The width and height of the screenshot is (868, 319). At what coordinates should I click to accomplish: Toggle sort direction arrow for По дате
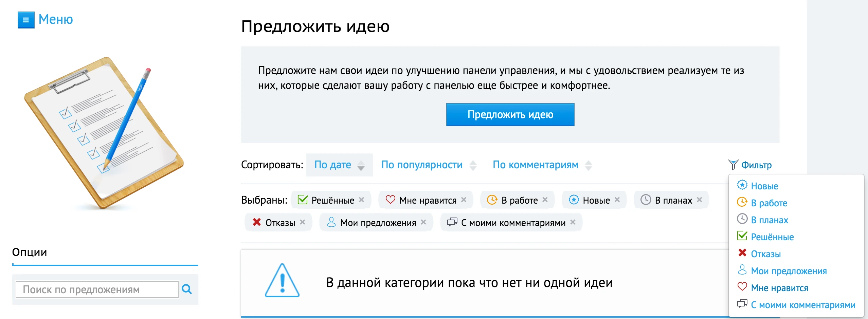tap(361, 165)
